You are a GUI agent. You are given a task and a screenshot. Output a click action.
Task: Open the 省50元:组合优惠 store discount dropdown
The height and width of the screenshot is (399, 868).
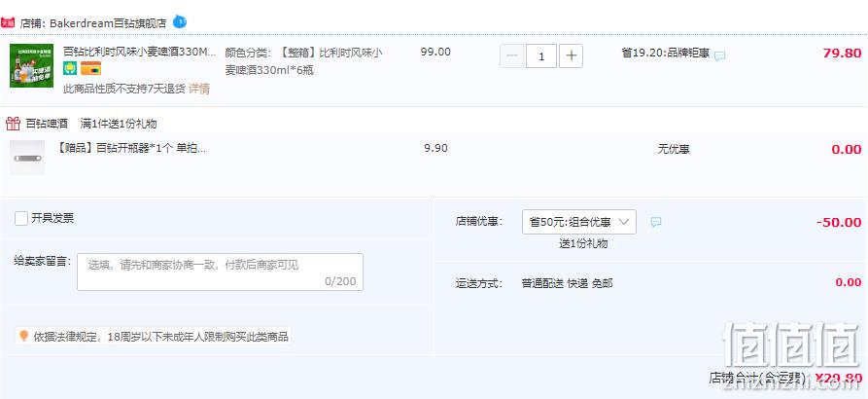(x=579, y=222)
